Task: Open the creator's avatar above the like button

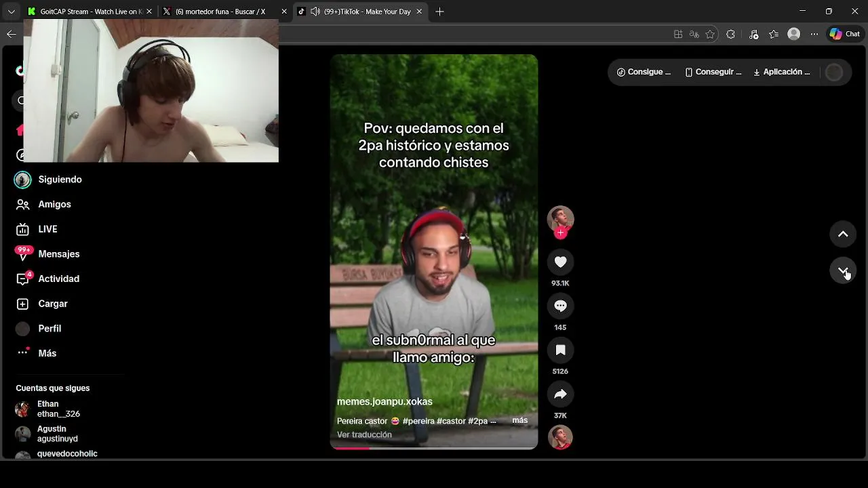Action: [560, 219]
